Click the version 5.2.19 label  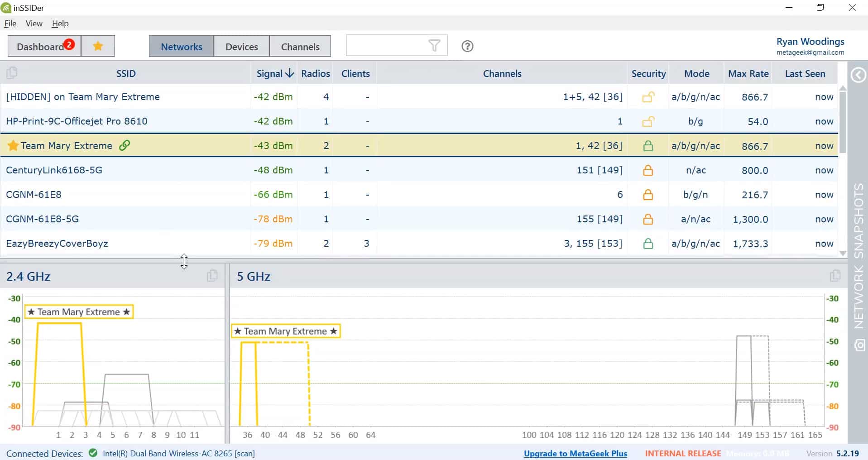(832, 453)
